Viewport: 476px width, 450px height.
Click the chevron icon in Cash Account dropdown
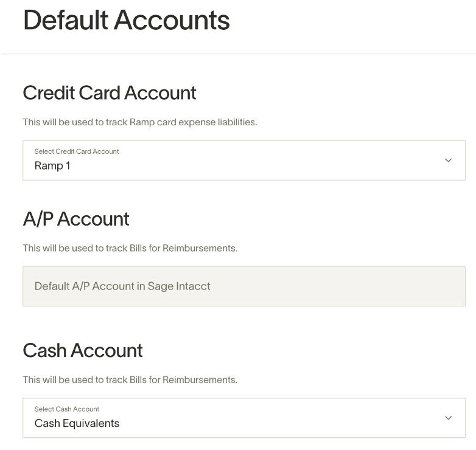click(448, 418)
